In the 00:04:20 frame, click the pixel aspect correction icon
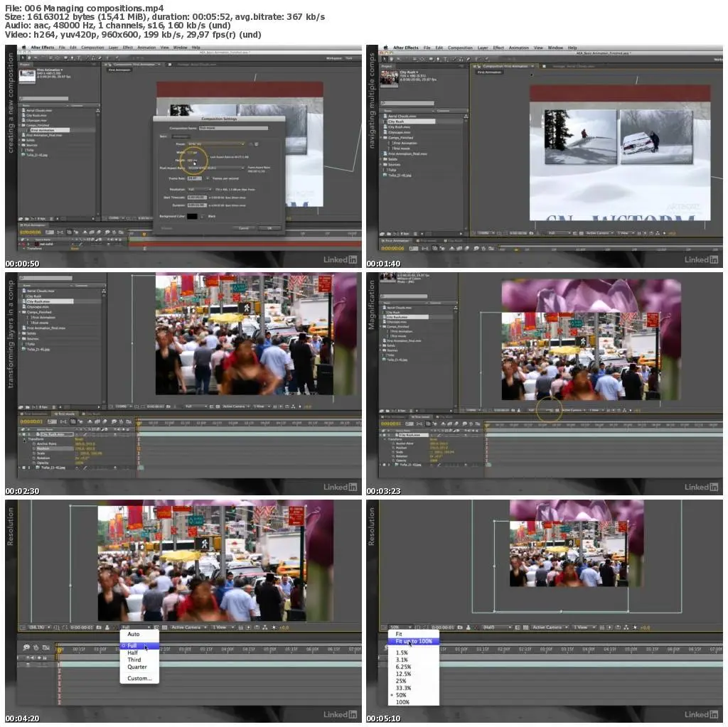The image size is (728, 727). point(240,628)
